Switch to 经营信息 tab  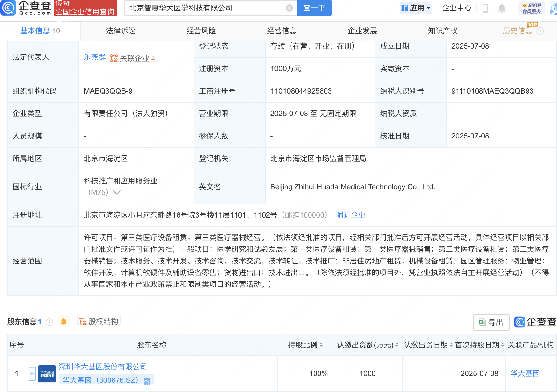click(x=282, y=31)
